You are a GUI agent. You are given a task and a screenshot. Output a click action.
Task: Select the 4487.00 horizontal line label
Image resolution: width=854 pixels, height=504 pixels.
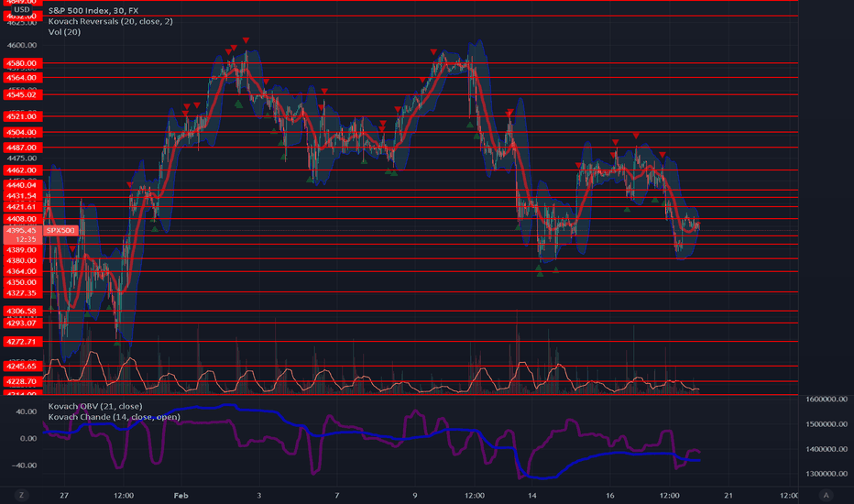22,148
